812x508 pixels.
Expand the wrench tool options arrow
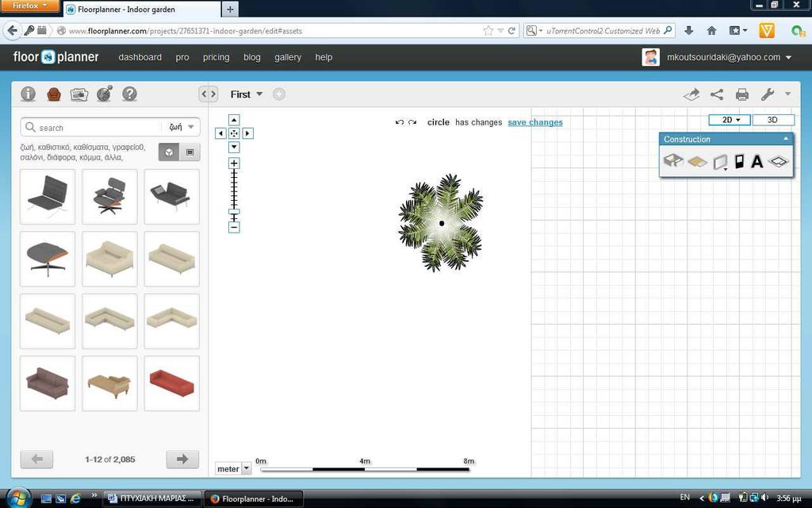(787, 94)
